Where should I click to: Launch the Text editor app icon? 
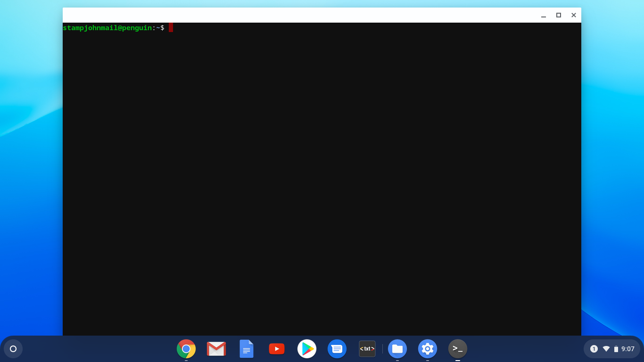(x=367, y=349)
